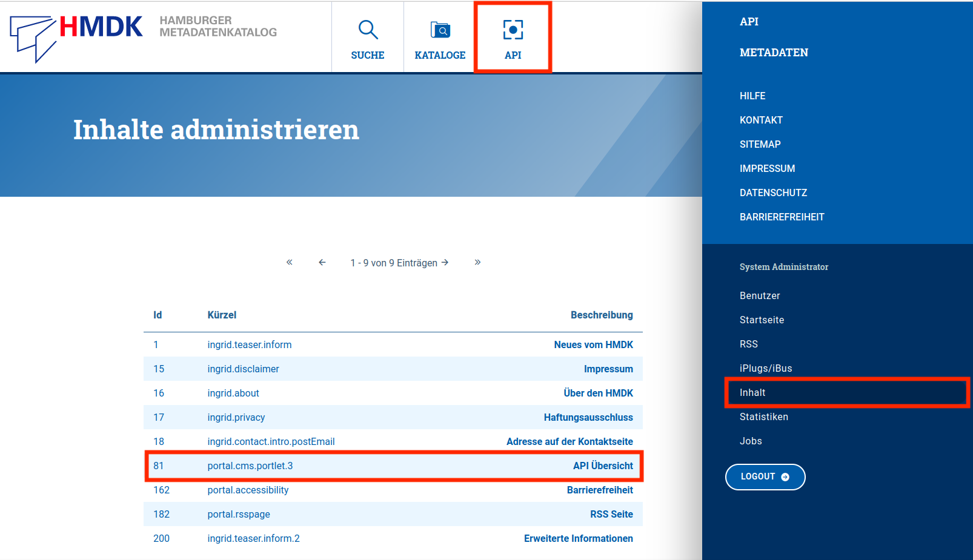
Task: Open the HILFE menu entry
Action: [x=752, y=96]
